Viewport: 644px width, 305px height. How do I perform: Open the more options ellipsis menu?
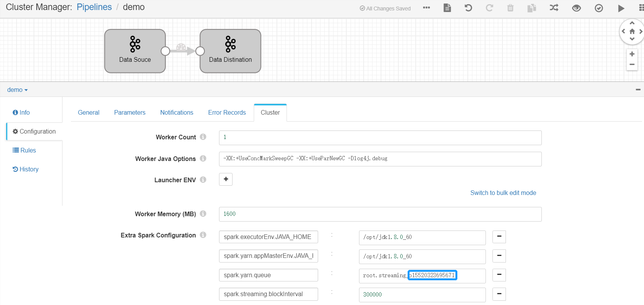[426, 8]
